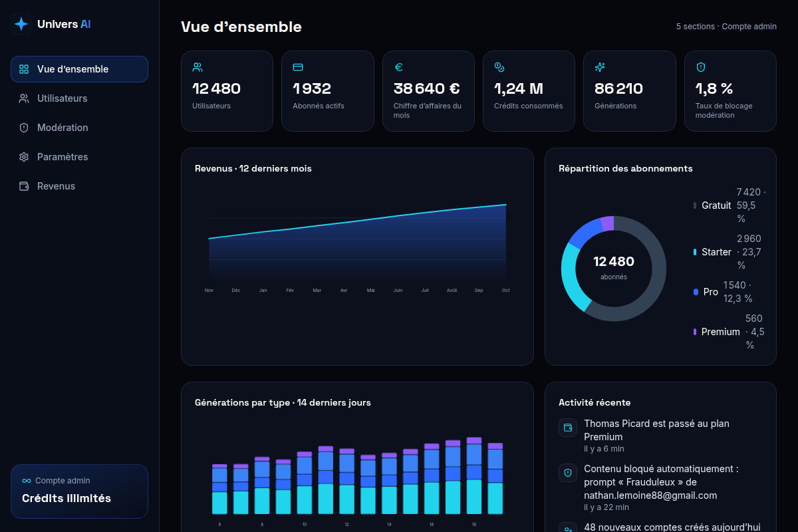Screen dimensions: 798x532
Task: Click the 'il y a 6 min' timestamp
Action: click(x=604, y=449)
